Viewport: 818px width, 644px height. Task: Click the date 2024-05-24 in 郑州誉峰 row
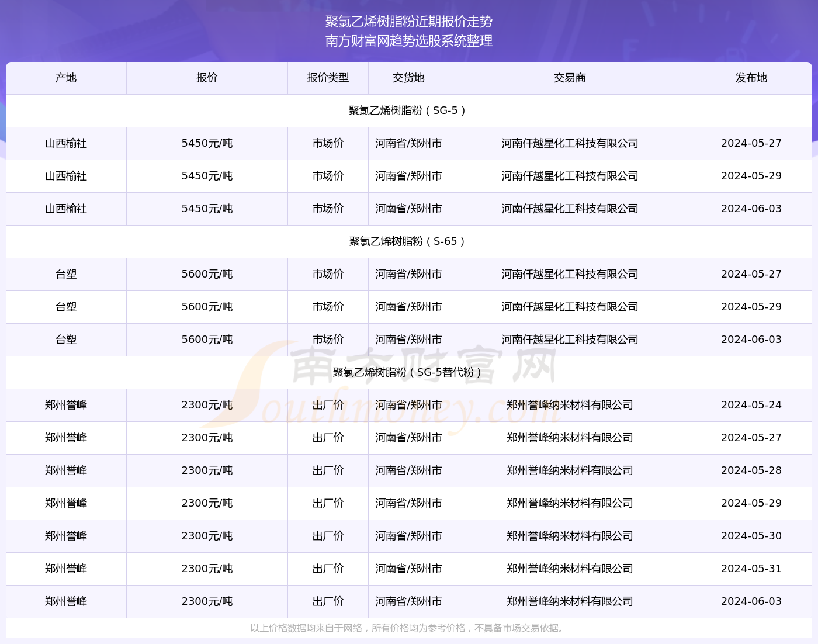pyautogui.click(x=751, y=405)
